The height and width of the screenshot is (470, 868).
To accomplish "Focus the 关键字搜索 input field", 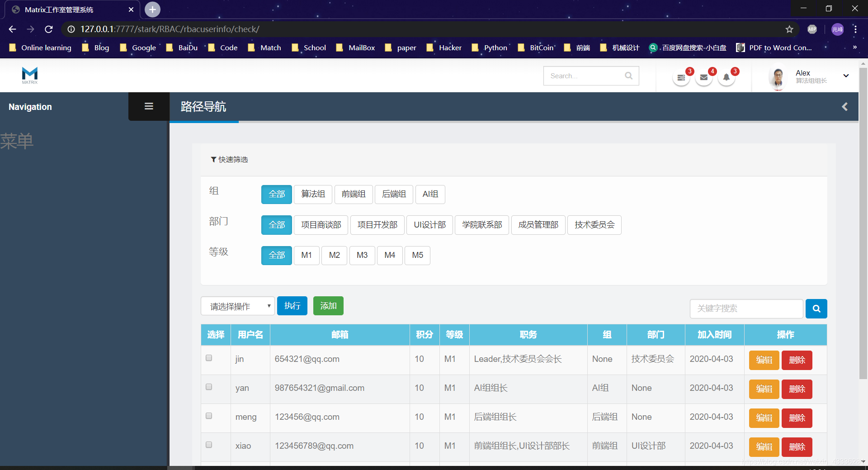I will tap(746, 309).
